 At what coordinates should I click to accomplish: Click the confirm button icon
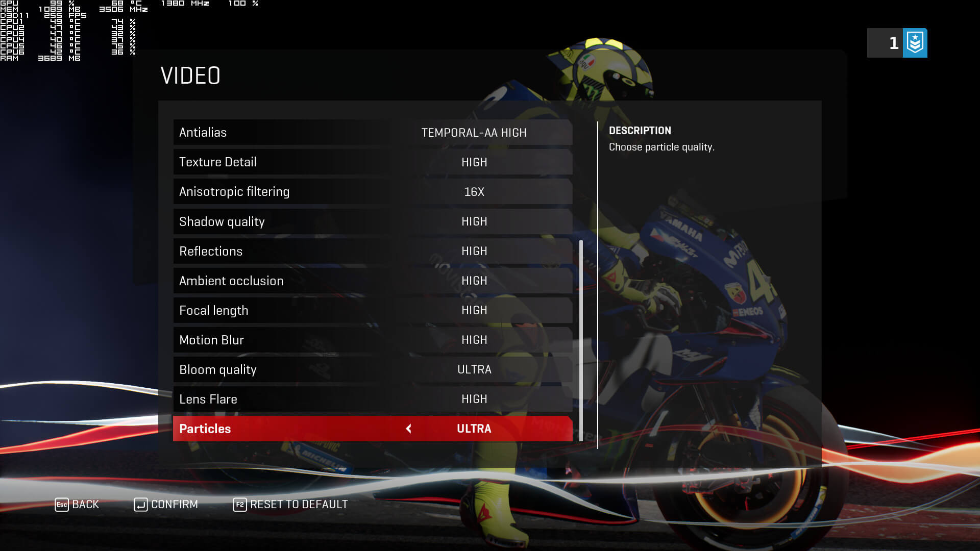141,505
